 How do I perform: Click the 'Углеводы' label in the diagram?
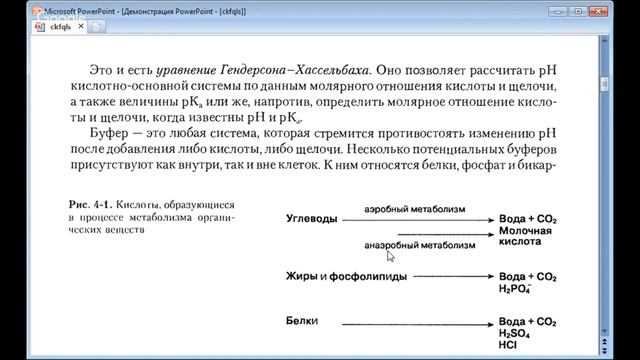click(311, 219)
